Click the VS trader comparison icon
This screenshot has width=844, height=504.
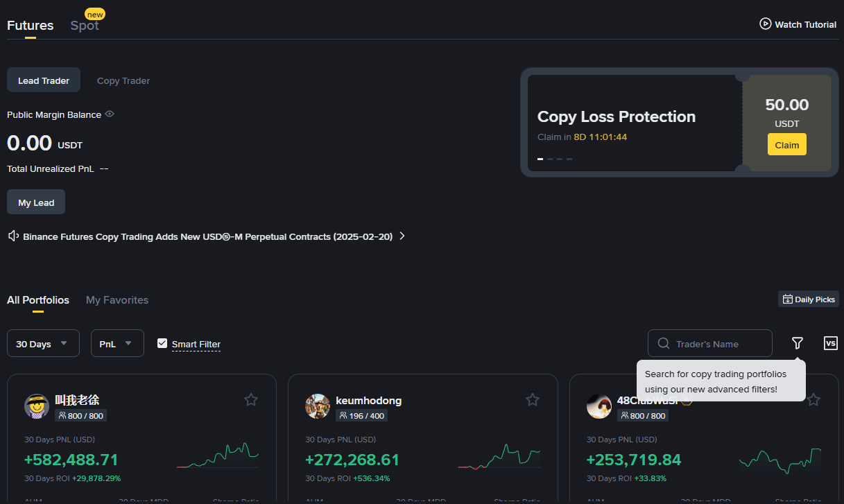pyautogui.click(x=830, y=343)
